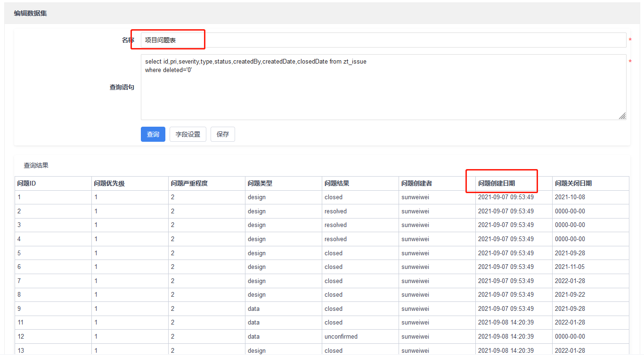Focus the 名称 name input field
The image size is (644, 357).
coord(383,41)
